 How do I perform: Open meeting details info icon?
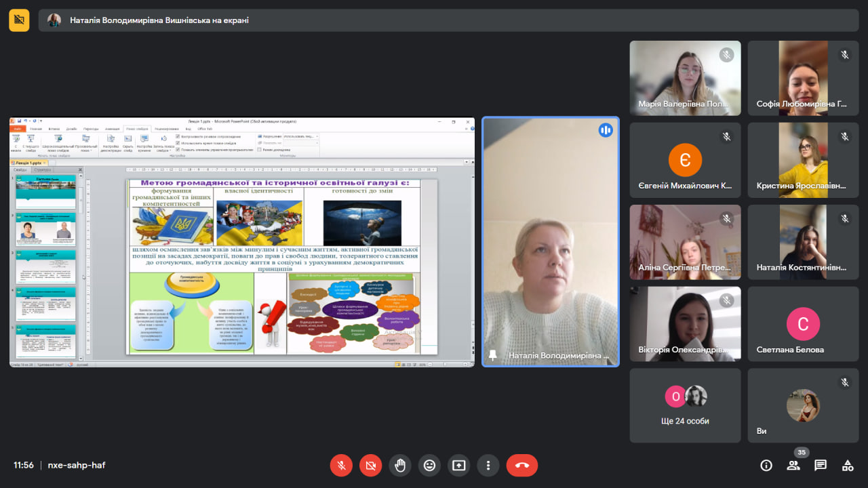pyautogui.click(x=766, y=466)
